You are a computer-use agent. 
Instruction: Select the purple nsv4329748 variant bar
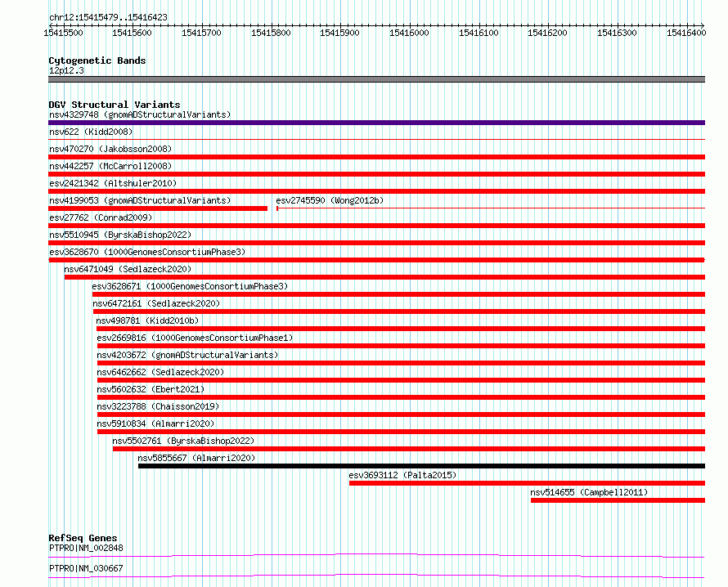(x=376, y=123)
